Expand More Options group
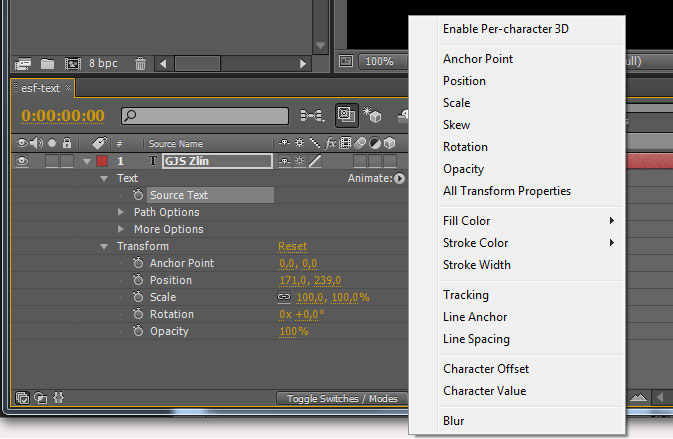 121,229
